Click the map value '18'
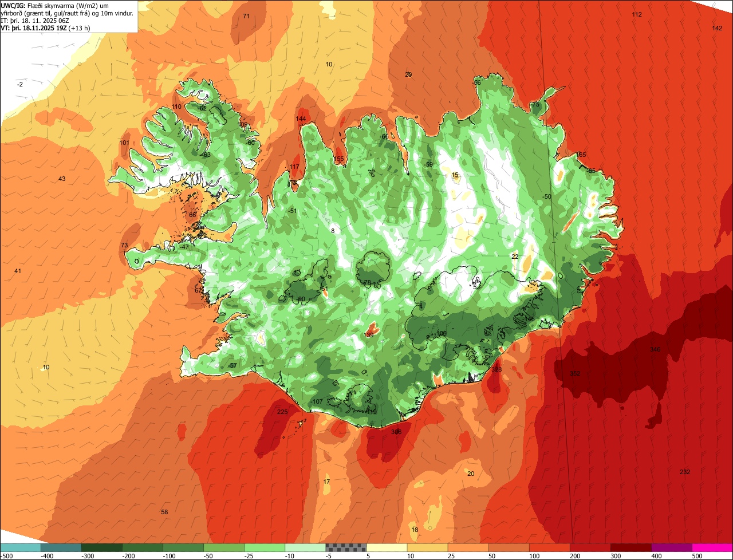This screenshot has height=560, width=733. (415, 530)
